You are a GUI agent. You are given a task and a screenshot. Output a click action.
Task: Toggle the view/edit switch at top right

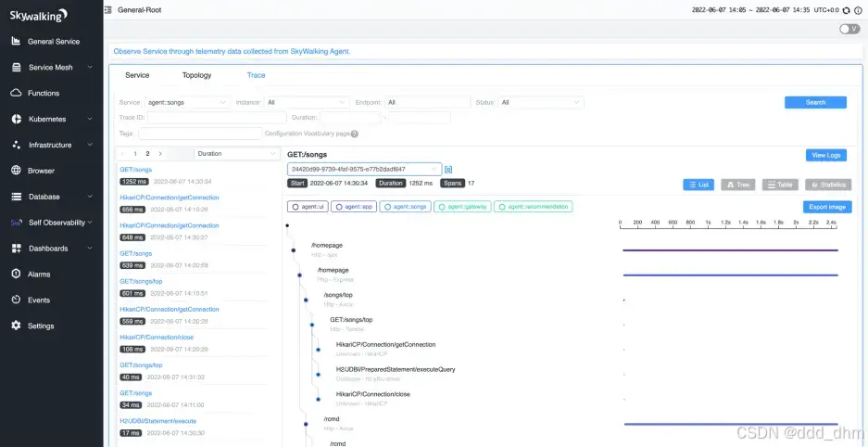(x=849, y=29)
